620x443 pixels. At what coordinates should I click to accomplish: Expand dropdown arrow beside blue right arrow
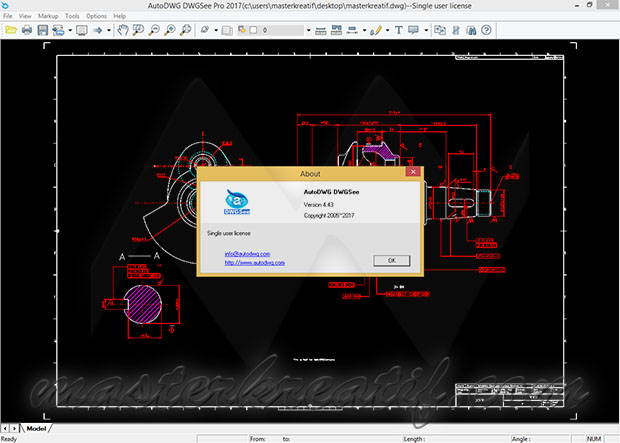click(x=109, y=30)
